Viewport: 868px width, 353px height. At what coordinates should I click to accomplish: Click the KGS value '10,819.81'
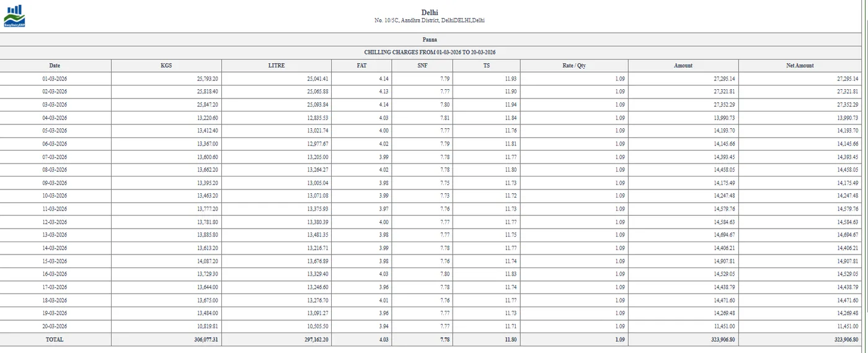[208, 326]
